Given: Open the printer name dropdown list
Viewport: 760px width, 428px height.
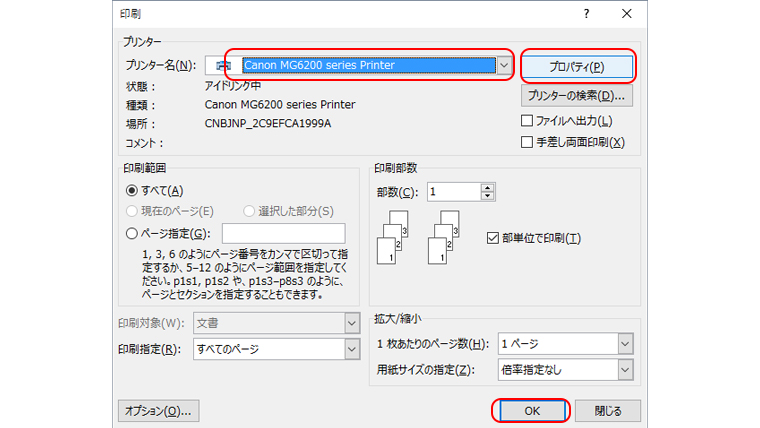Looking at the screenshot, I should (x=505, y=66).
